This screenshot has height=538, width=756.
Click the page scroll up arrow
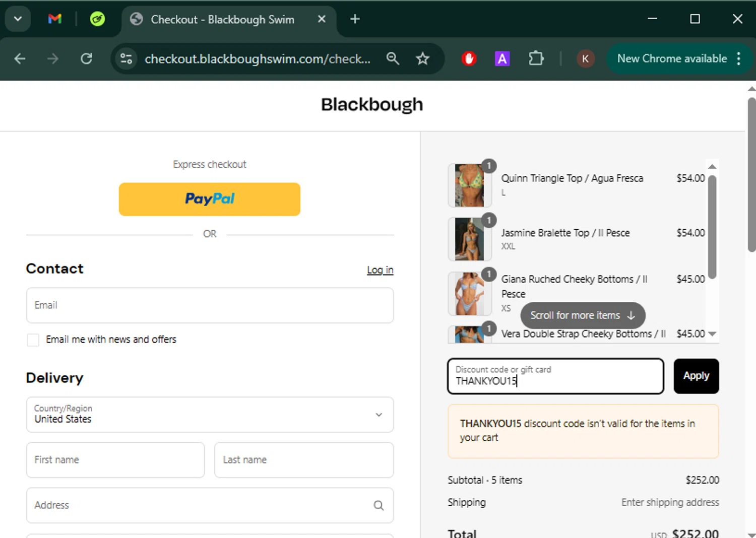click(751, 89)
